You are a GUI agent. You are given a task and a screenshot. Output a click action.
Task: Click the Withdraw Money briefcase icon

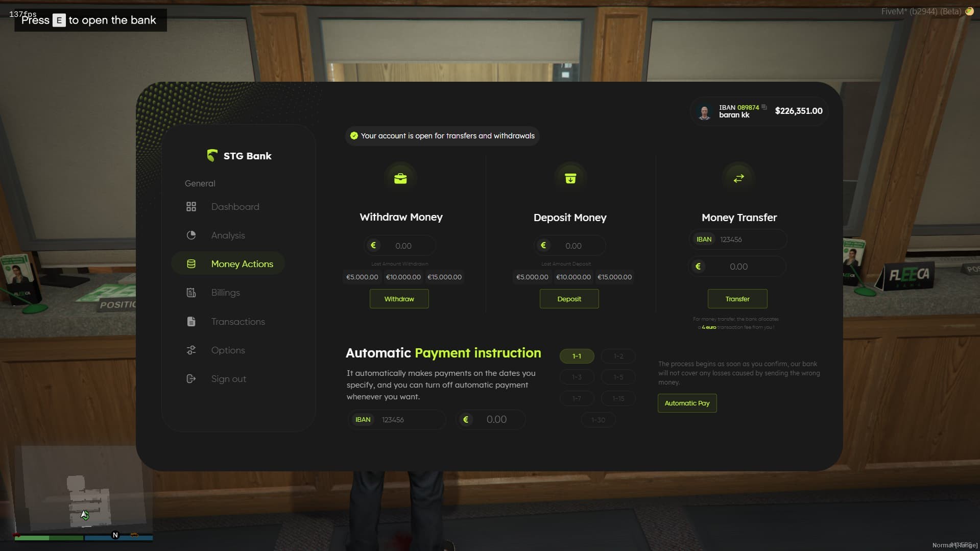pos(400,178)
